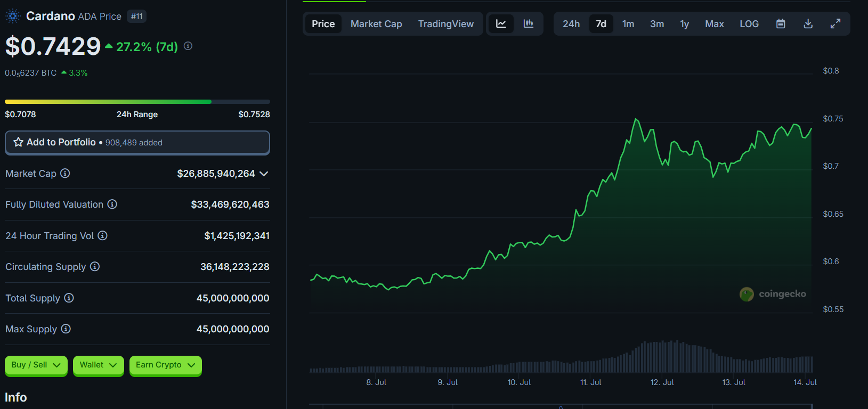Click the 0.0₅6237 BTC value
Screen dimensions: 868x409
(x=31, y=73)
